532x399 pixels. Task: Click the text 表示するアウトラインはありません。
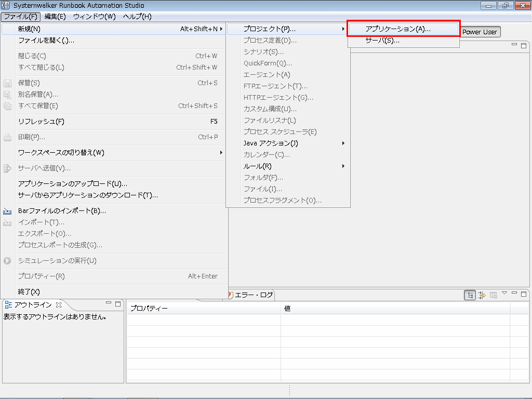pos(55,317)
